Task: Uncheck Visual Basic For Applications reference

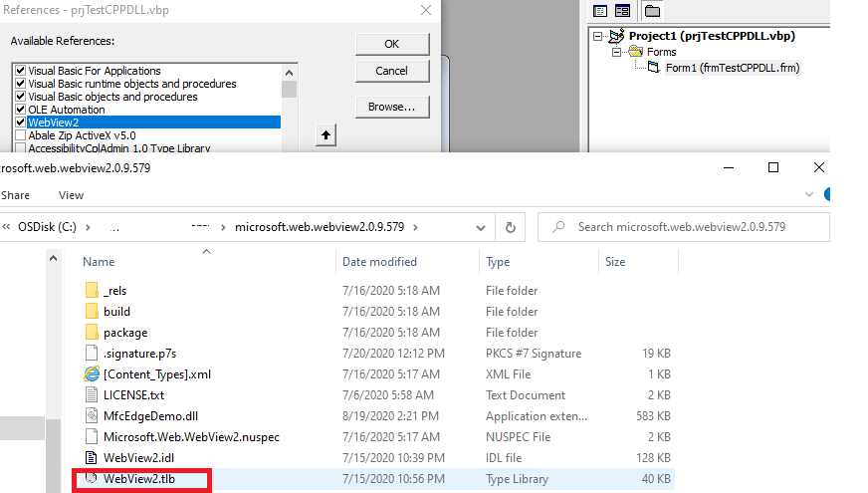Action: pos(21,71)
